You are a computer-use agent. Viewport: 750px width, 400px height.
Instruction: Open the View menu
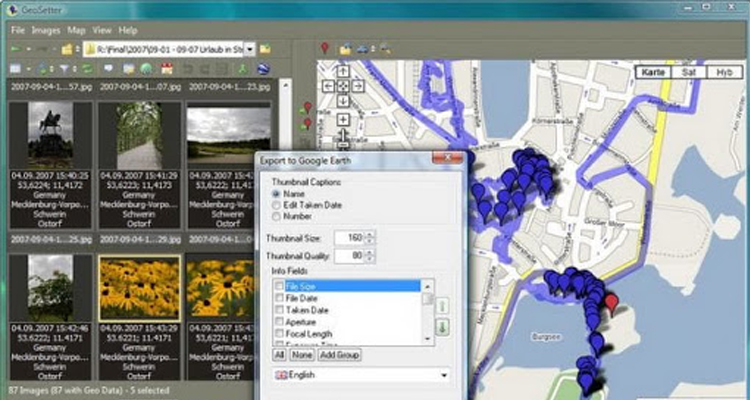pos(102,30)
